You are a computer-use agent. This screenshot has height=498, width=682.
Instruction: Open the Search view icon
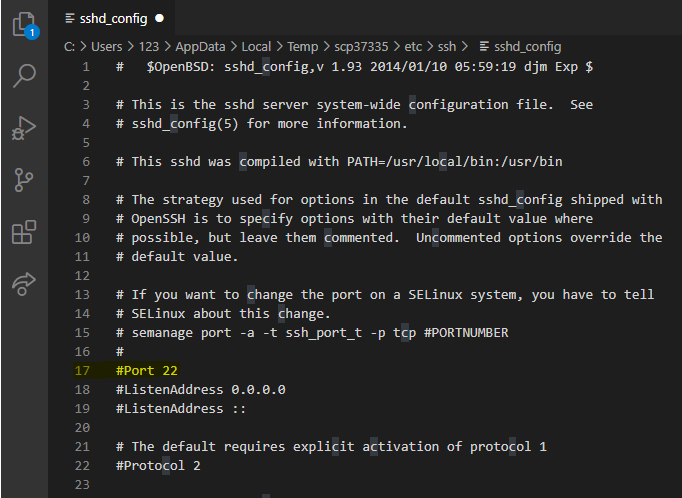24,76
